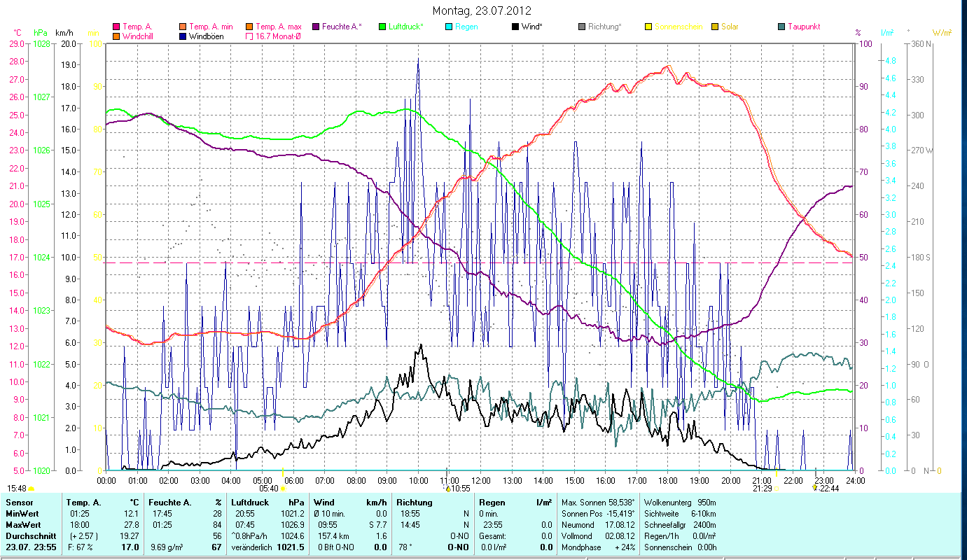Click the sun icon beside 15:48

31,488
